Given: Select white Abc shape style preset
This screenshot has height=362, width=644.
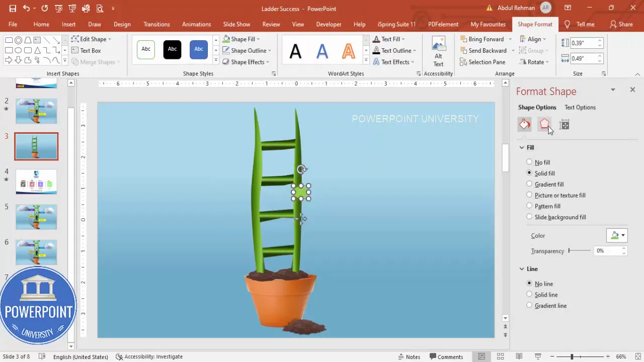Looking at the screenshot, I should (146, 49).
